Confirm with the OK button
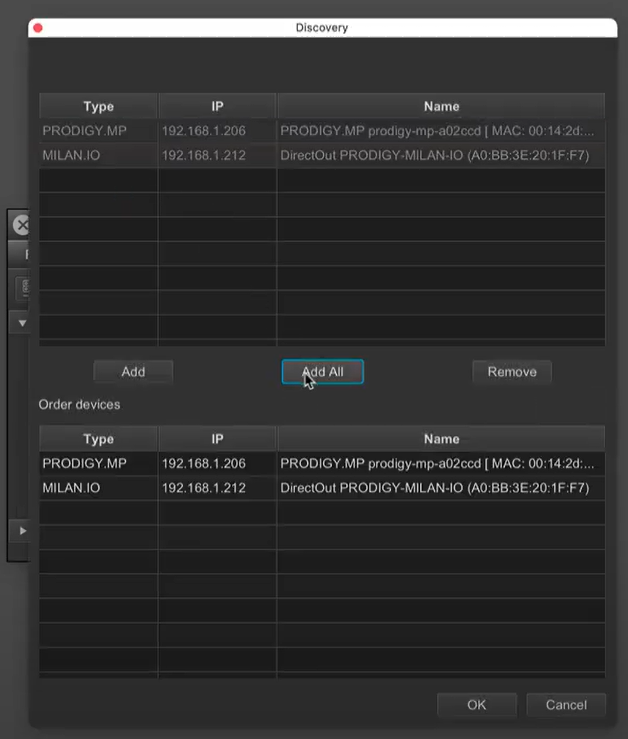628x739 pixels. click(477, 705)
